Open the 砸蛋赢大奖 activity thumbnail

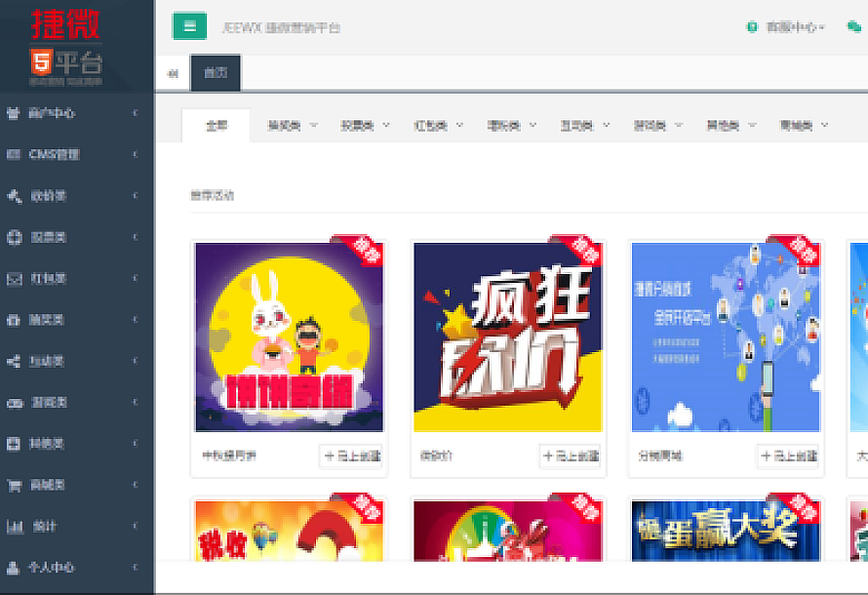726,531
